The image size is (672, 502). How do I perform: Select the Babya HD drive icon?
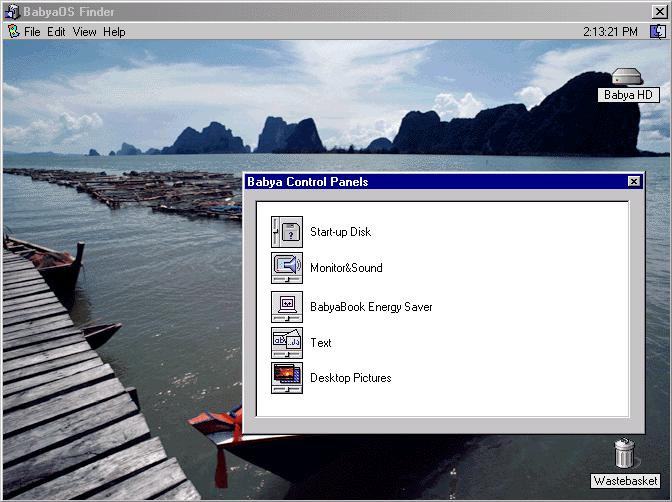[x=627, y=77]
